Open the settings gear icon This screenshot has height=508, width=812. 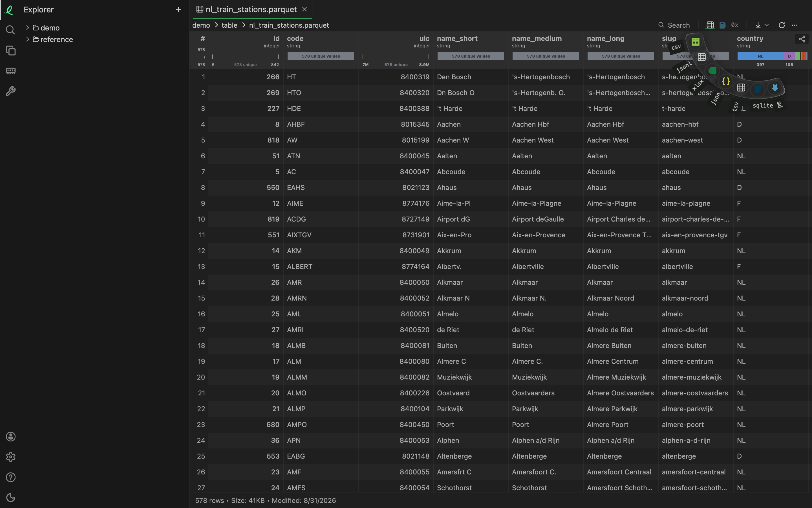point(10,457)
